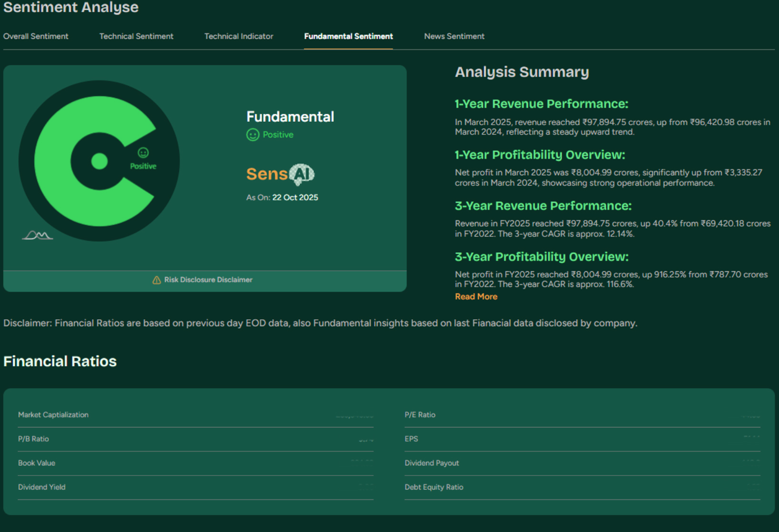The width and height of the screenshot is (779, 532).
Task: Go to the Technical Indicator tab
Action: pos(239,36)
